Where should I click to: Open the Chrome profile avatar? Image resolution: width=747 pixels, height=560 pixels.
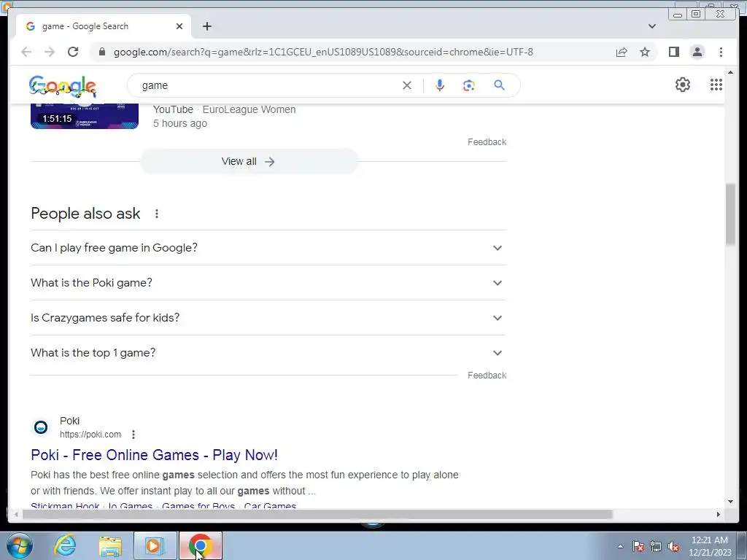[x=697, y=52]
